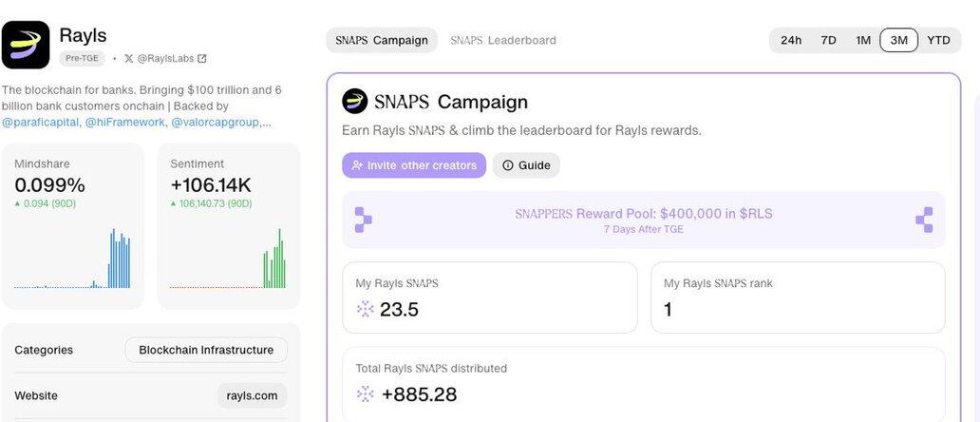Click the SNAPS icon beside +885.28
Image resolution: width=980 pixels, height=422 pixels.
[365, 393]
